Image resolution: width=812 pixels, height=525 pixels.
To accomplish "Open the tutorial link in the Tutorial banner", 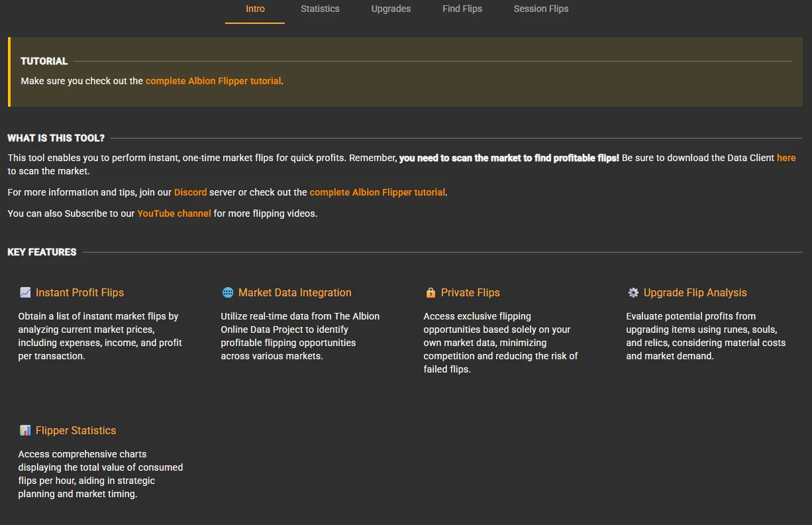I will tap(213, 81).
